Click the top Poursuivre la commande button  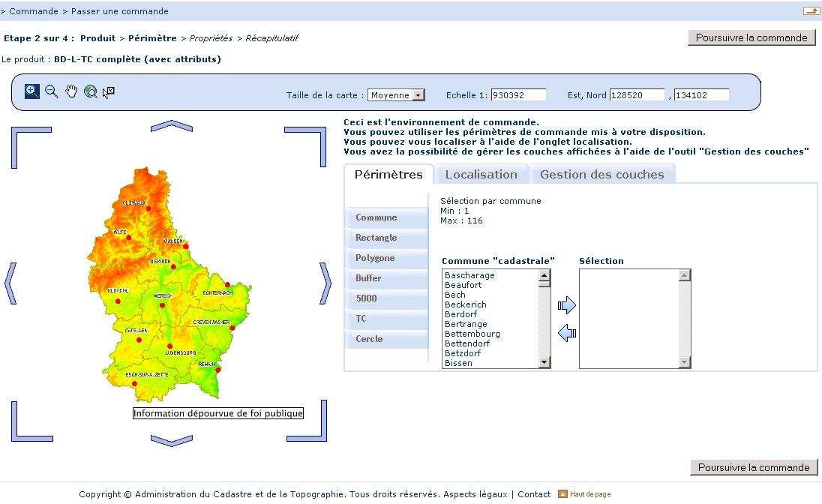pos(751,37)
